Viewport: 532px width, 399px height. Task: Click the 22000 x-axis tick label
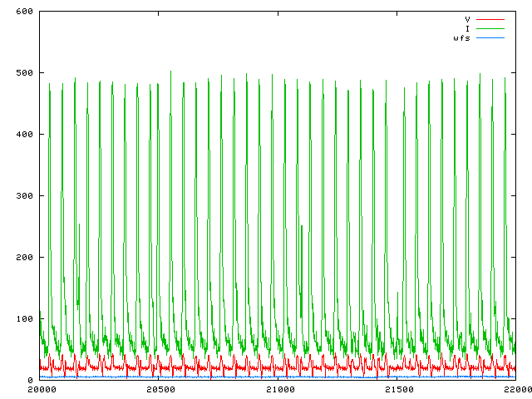515,389
